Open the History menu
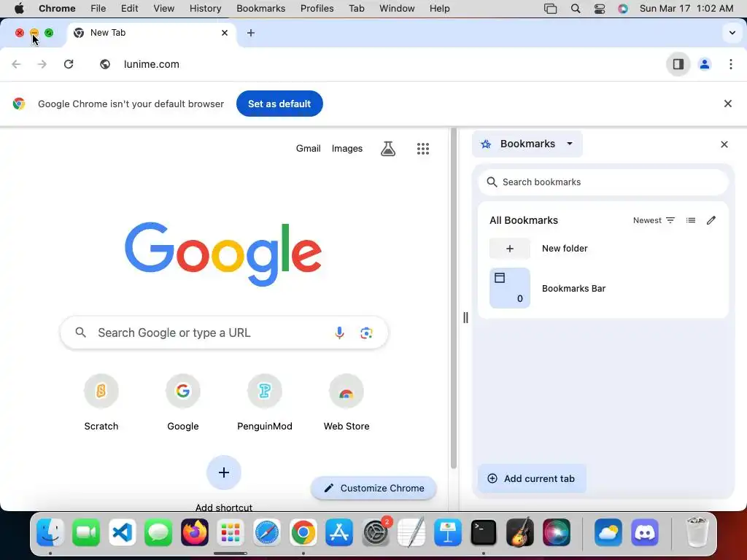 [x=205, y=8]
